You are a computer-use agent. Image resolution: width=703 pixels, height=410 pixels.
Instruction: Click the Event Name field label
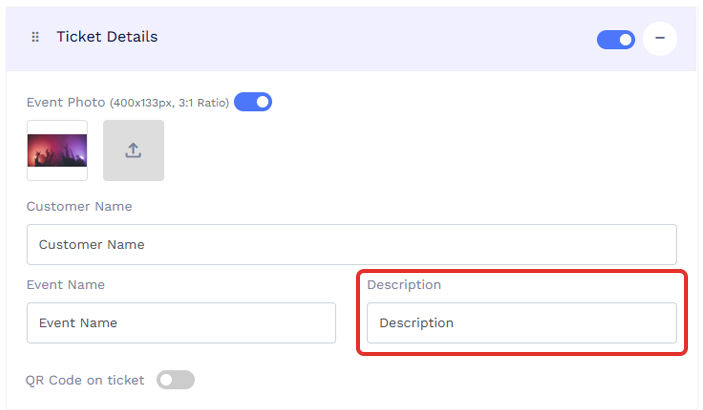pyautogui.click(x=65, y=284)
